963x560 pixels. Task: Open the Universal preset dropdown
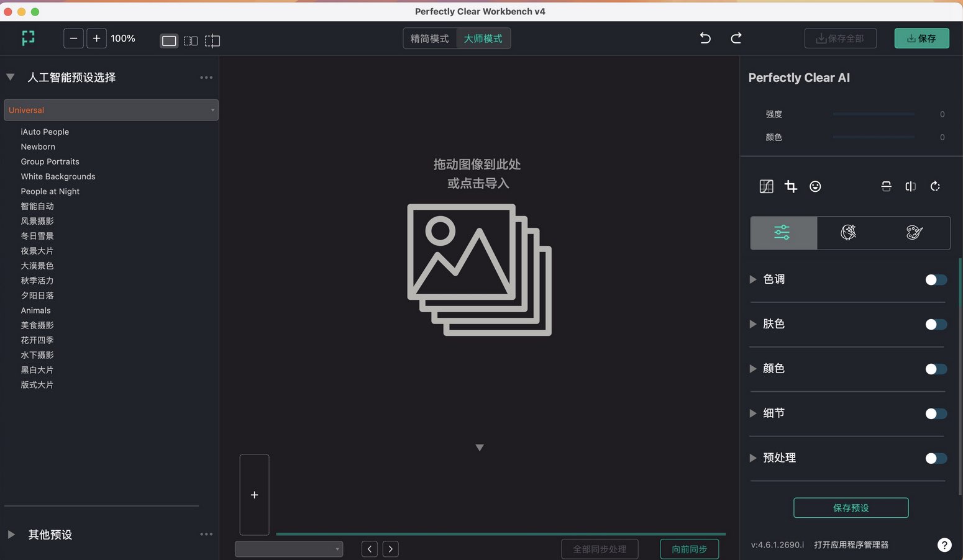tap(111, 110)
